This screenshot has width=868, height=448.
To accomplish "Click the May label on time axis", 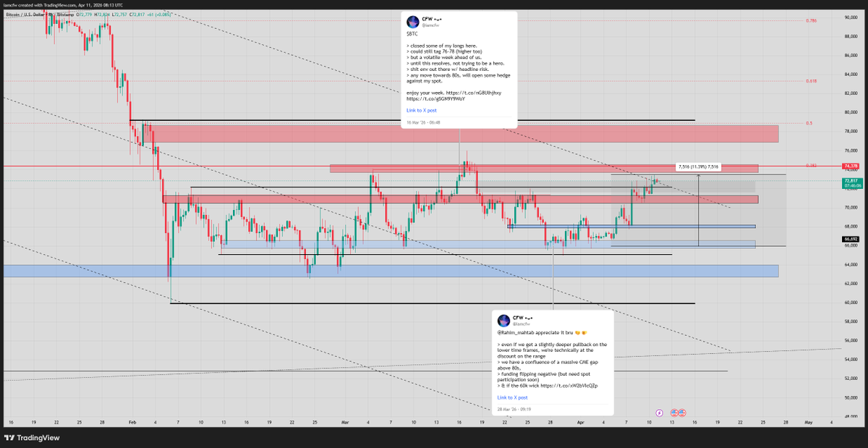I will [x=809, y=421].
